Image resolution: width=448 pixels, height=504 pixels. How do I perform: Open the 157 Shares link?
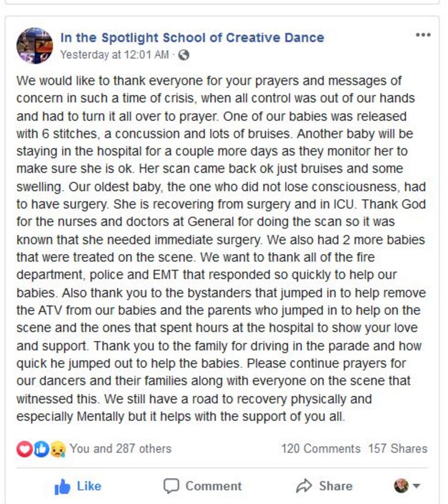(398, 449)
